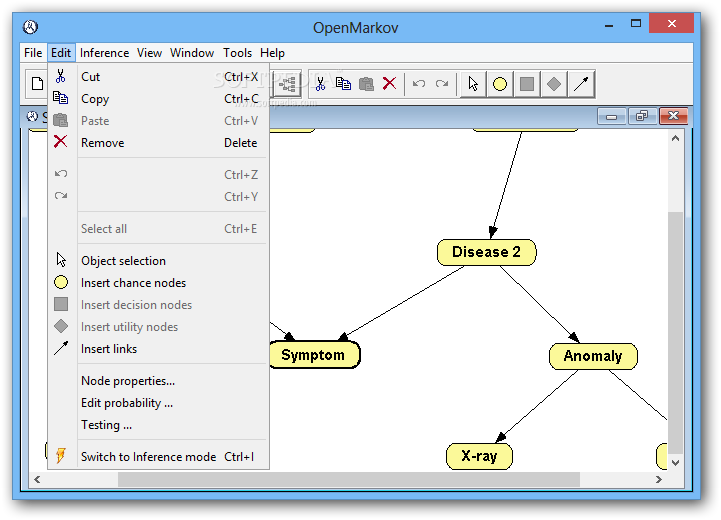Click the New network toolbar icon

(x=37, y=84)
